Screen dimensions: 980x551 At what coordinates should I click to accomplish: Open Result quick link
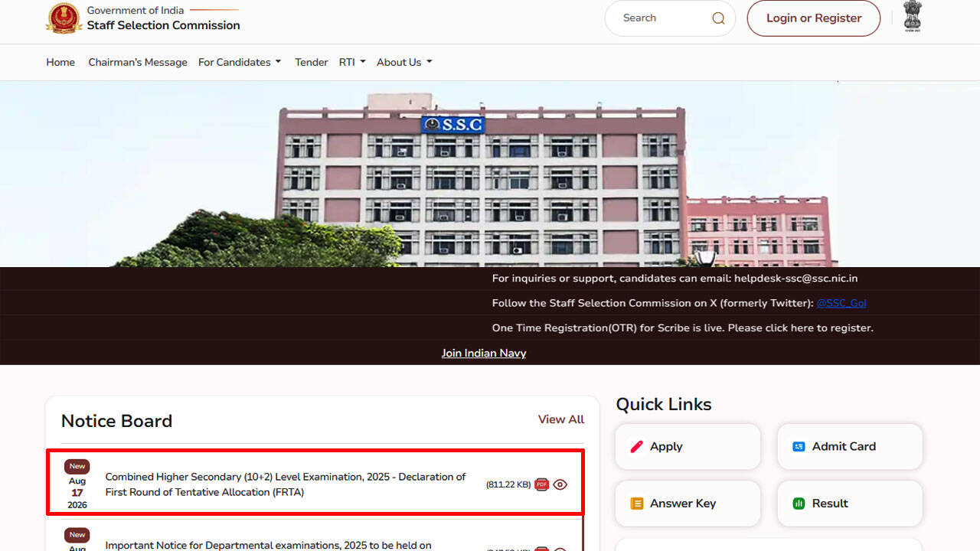pyautogui.click(x=850, y=504)
